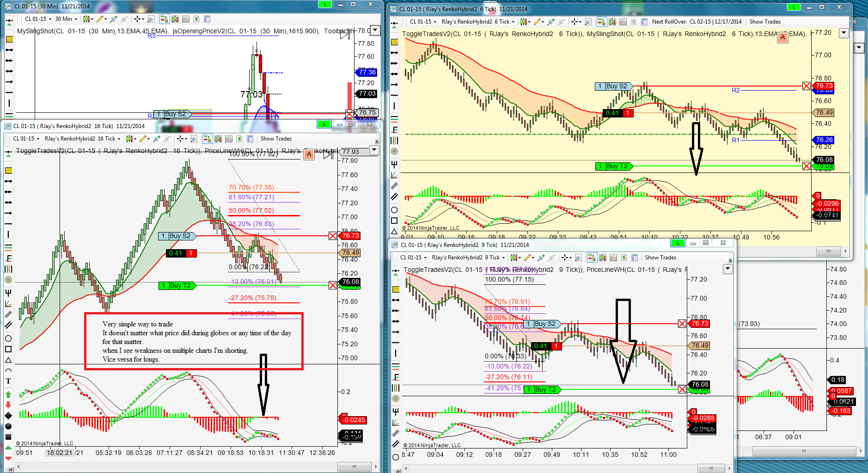Open price scale dropdown arrow in 16 Tick chart
The width and height of the screenshot is (868, 473).
click(x=374, y=150)
